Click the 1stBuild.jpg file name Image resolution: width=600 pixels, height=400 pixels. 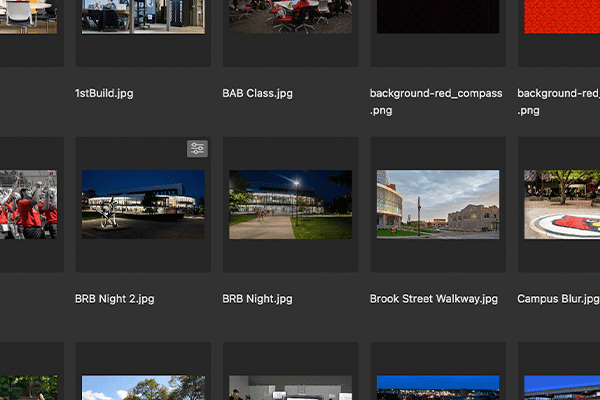(x=104, y=94)
